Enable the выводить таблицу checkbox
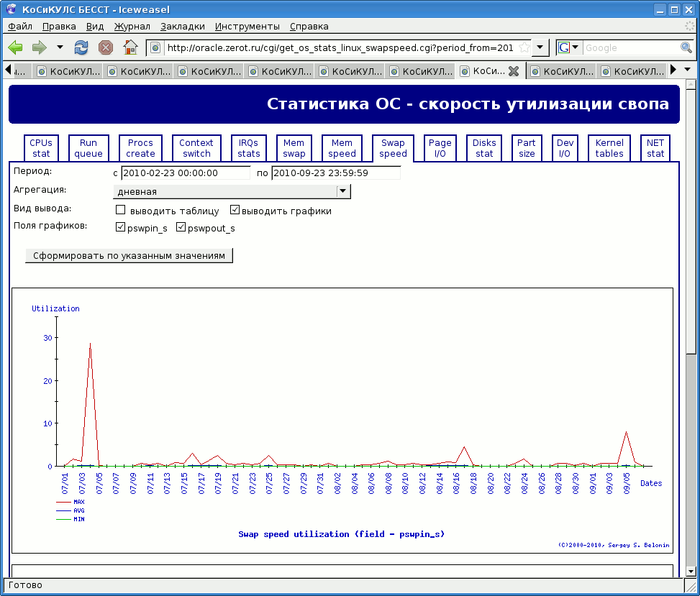Viewport: 700px width, 596px height. coord(121,210)
